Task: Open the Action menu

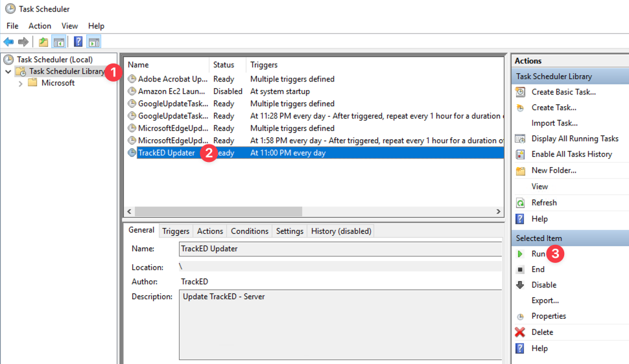Action: (x=40, y=26)
